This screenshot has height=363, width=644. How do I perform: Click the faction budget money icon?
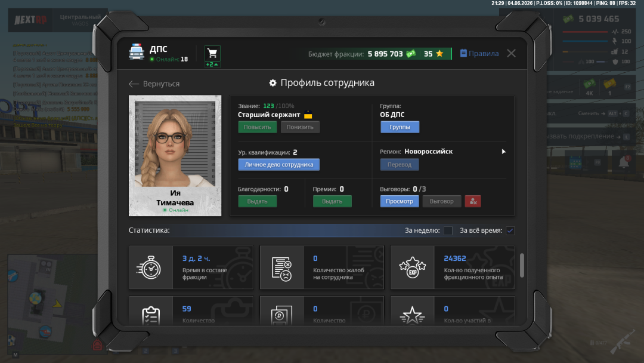click(x=411, y=54)
